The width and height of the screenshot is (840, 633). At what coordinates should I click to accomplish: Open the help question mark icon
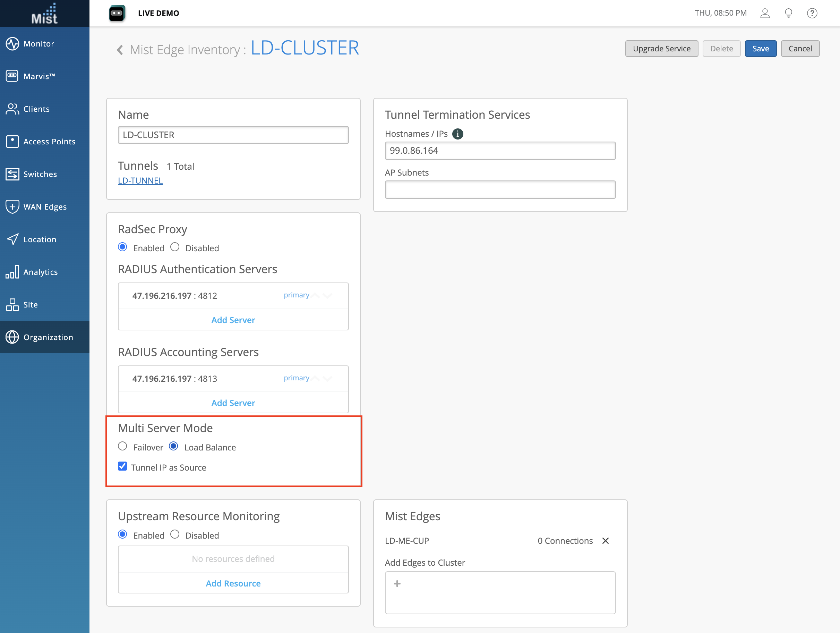(812, 13)
